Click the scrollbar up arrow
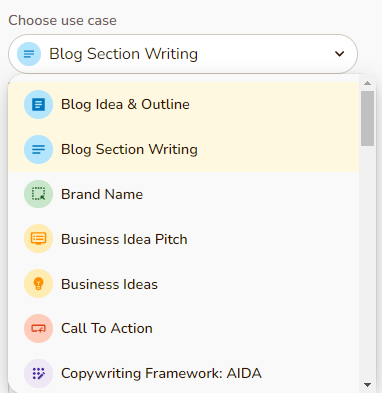This screenshot has width=382, height=393. tap(367, 83)
